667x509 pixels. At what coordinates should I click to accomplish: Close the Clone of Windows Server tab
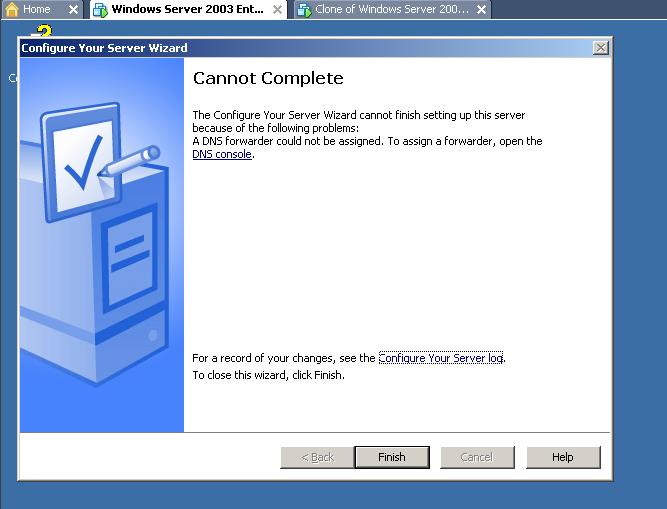click(x=481, y=9)
